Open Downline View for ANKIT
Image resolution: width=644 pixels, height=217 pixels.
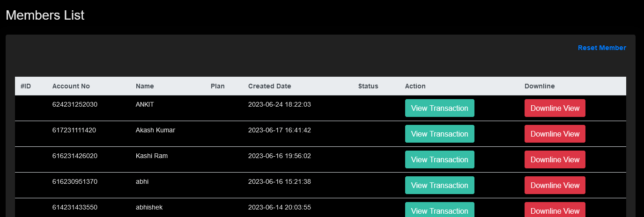coord(555,108)
